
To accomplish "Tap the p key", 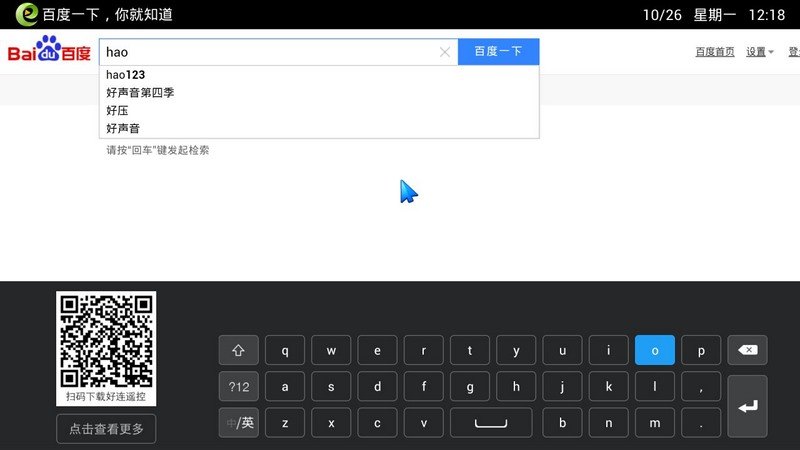I will (701, 350).
